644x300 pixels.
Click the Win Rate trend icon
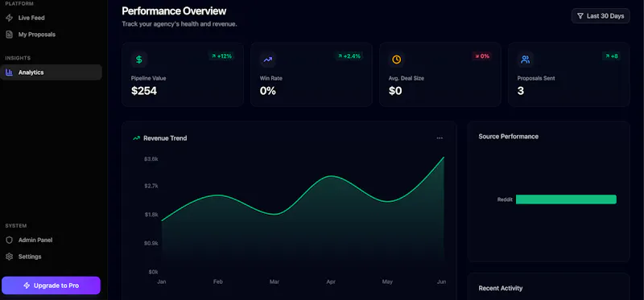(268, 60)
